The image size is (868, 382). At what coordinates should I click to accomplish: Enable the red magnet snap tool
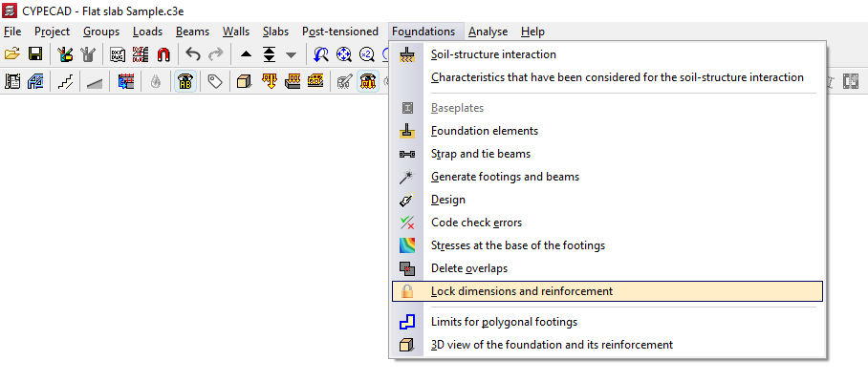pos(163,54)
